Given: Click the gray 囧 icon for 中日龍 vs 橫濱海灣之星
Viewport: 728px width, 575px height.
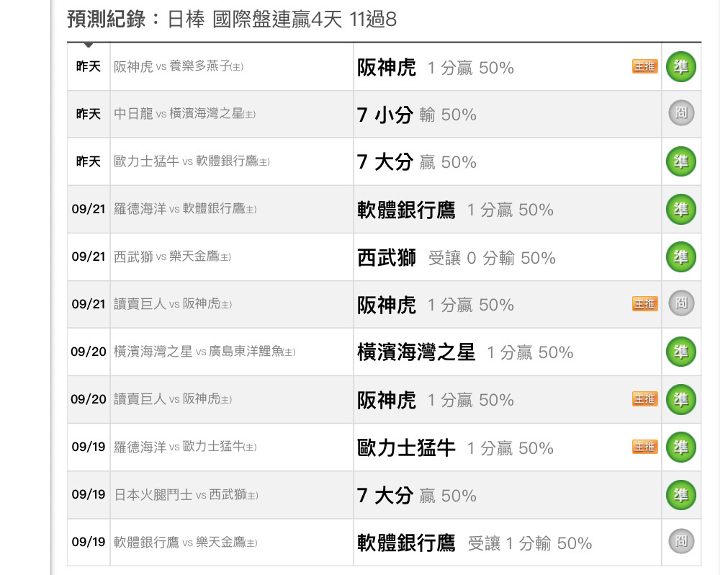Looking at the screenshot, I should pyautogui.click(x=681, y=113).
